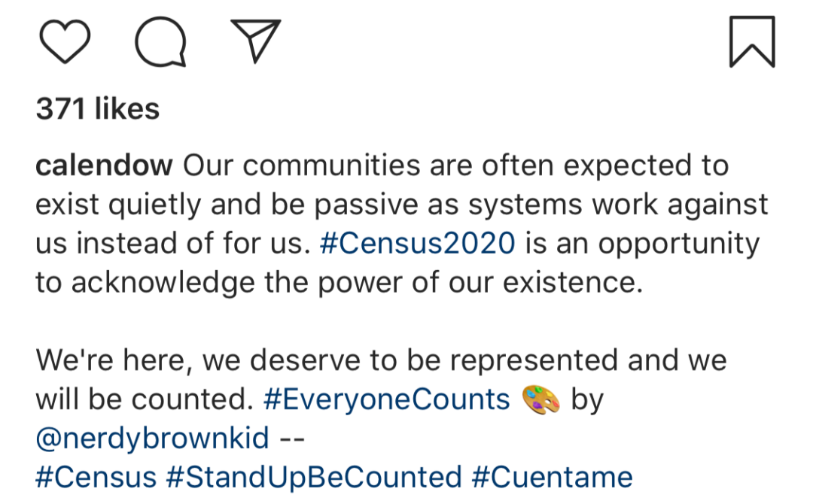View the 371 likes list

(x=97, y=109)
